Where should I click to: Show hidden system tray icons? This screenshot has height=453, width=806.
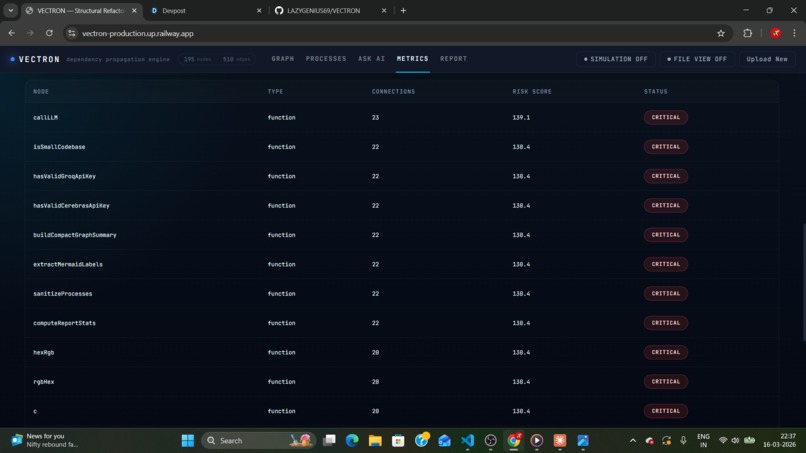[633, 441]
